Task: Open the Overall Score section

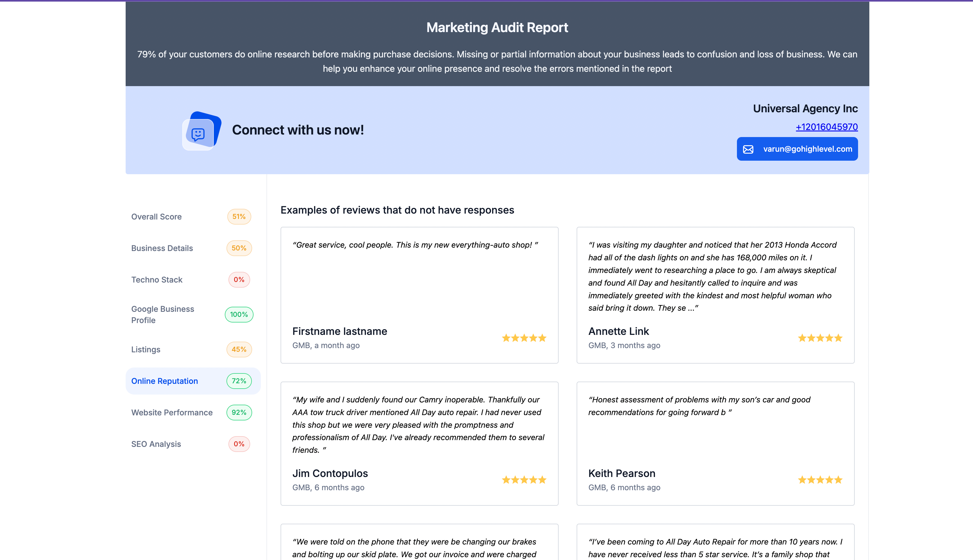Action: pos(156,216)
